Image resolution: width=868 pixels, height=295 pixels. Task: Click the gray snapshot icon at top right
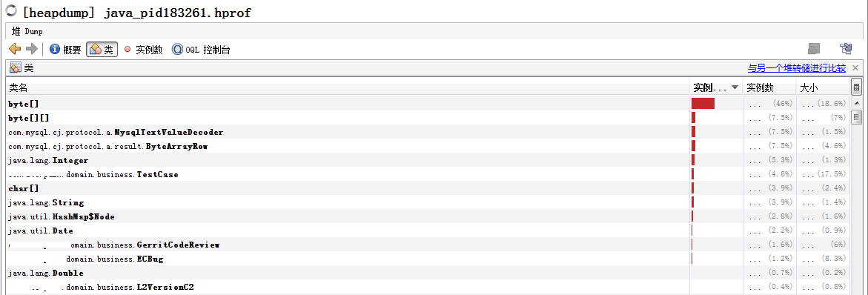tap(813, 49)
